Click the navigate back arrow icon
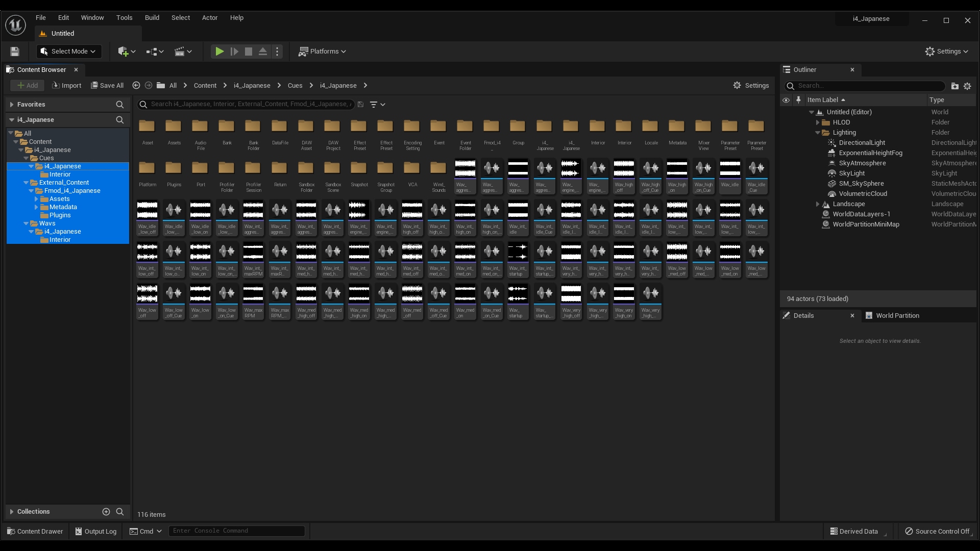Viewport: 980px width, 551px height. [x=136, y=86]
